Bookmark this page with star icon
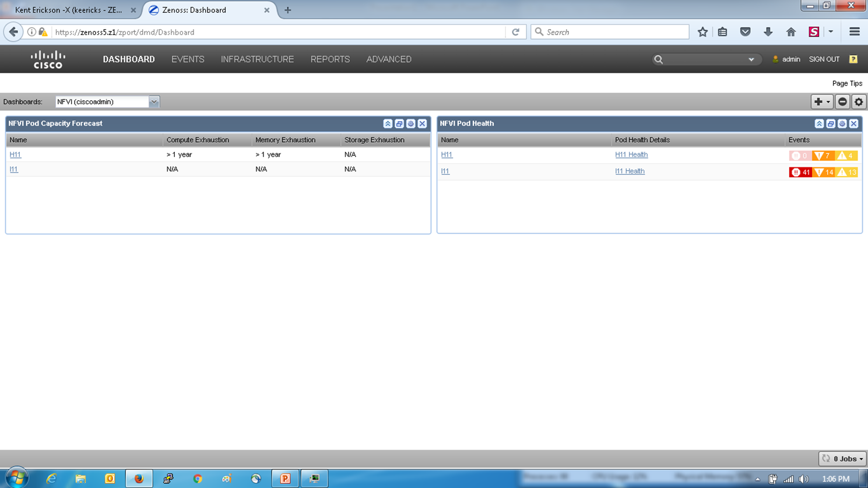This screenshot has height=488, width=868. coord(702,32)
